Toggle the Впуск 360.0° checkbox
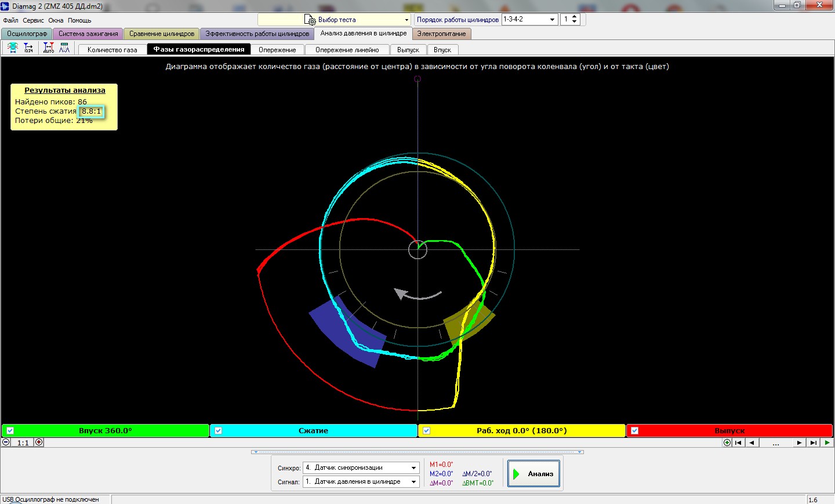The image size is (835, 504). point(10,430)
